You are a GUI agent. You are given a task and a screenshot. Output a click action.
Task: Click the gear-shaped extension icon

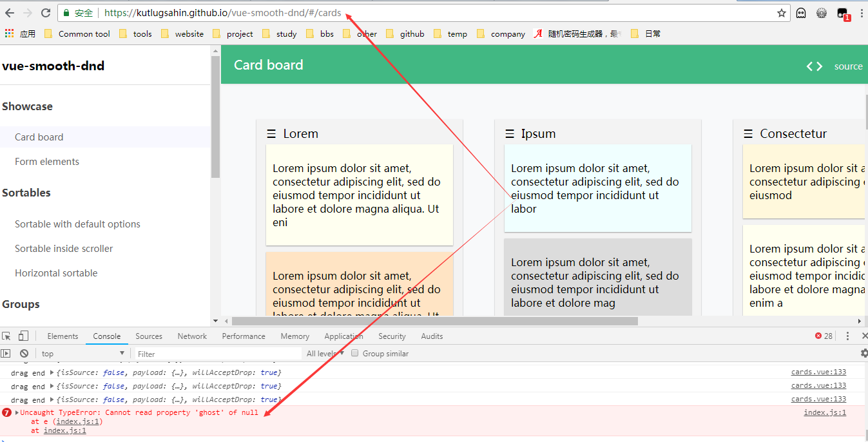coord(822,13)
